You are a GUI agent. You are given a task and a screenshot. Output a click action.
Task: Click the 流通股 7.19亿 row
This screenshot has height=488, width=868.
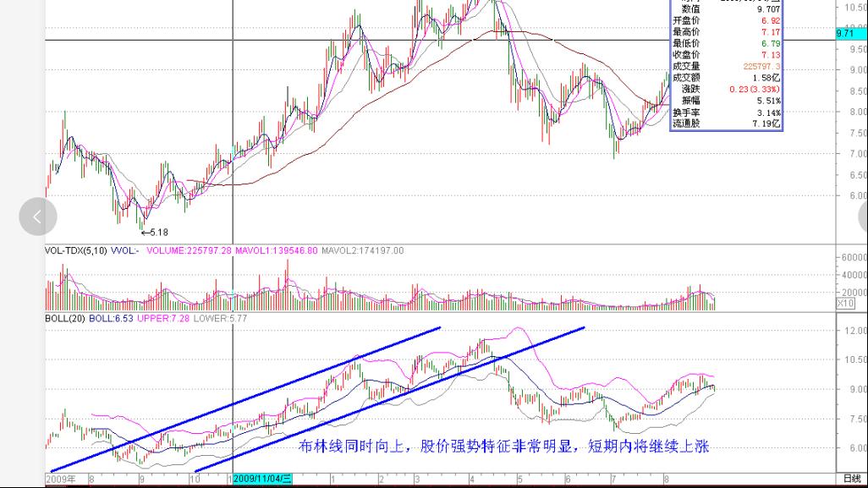tap(726, 123)
